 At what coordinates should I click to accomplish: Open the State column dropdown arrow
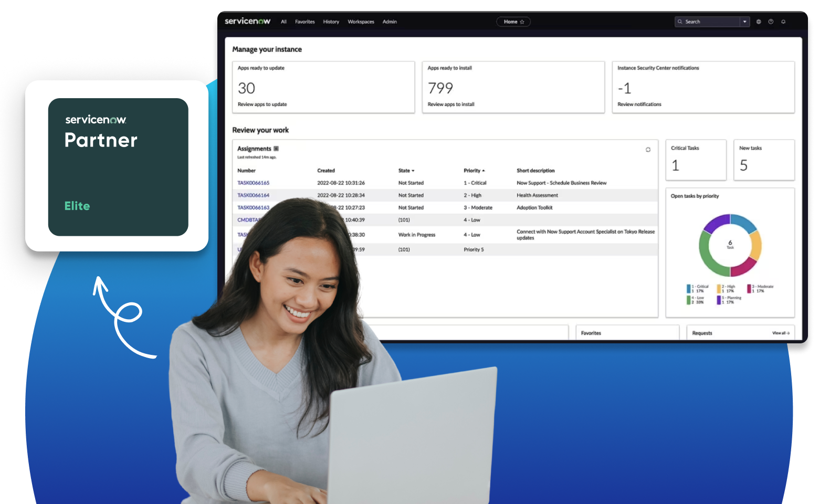413,171
